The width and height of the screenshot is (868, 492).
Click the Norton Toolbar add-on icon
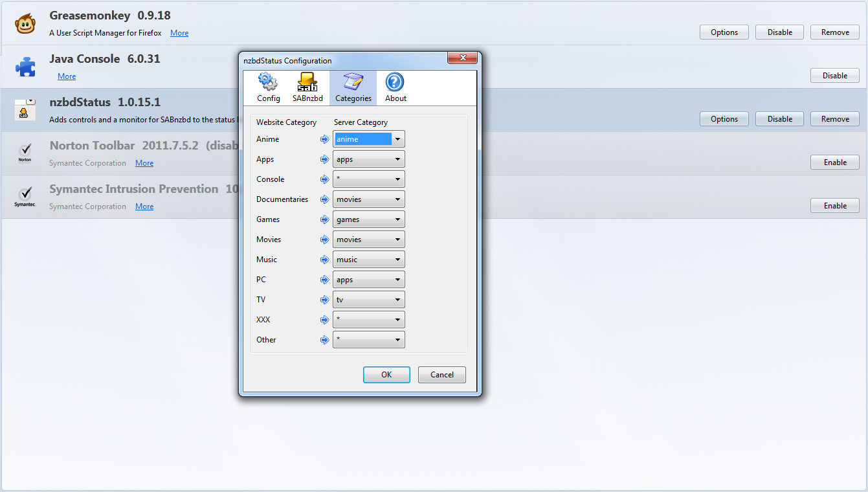tap(25, 153)
